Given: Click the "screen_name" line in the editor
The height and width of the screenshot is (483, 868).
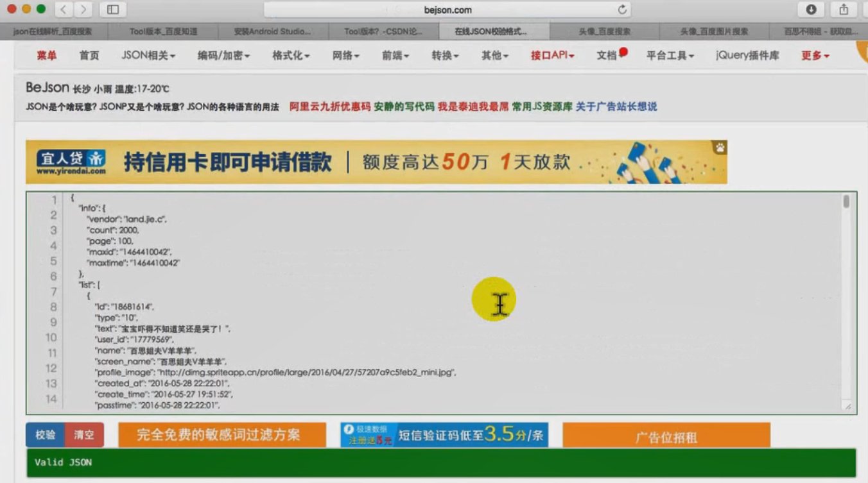Looking at the screenshot, I should pos(161,362).
